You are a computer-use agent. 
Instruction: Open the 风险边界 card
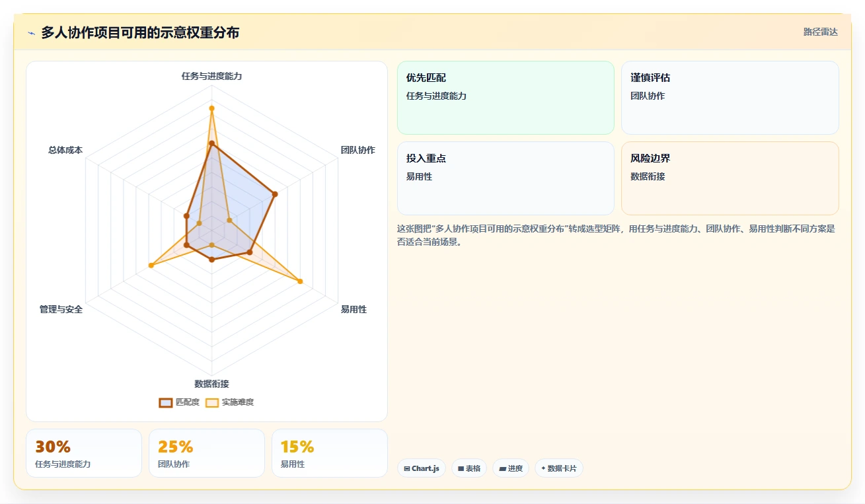pos(730,178)
